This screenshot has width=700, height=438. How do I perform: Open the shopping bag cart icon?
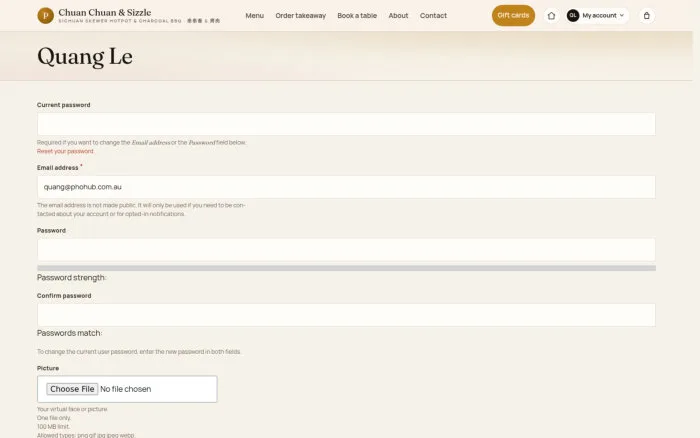(646, 16)
